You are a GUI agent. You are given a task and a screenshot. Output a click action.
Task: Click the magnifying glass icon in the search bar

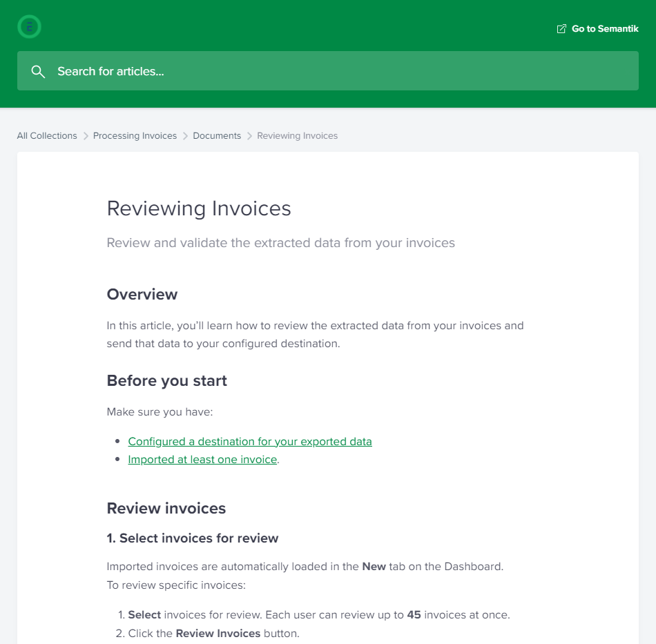pos(38,71)
